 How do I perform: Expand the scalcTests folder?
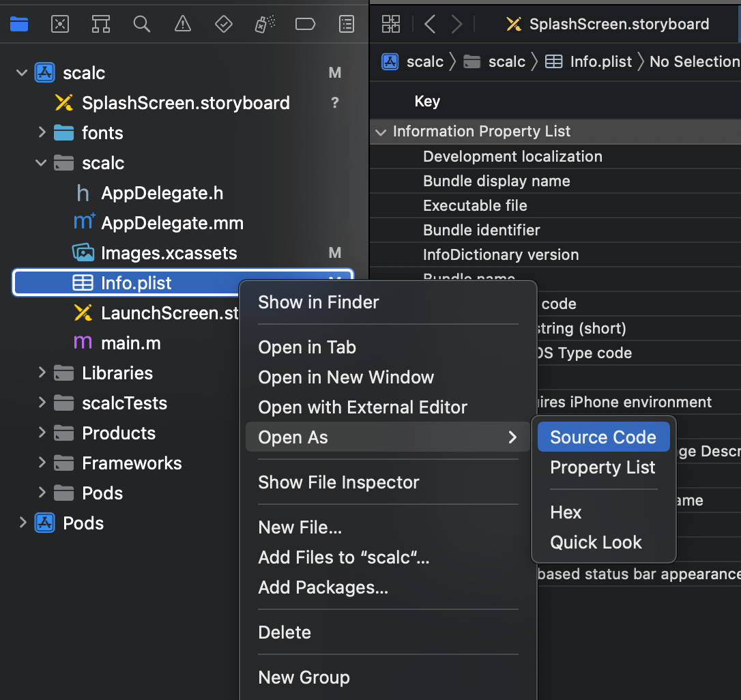click(x=42, y=403)
